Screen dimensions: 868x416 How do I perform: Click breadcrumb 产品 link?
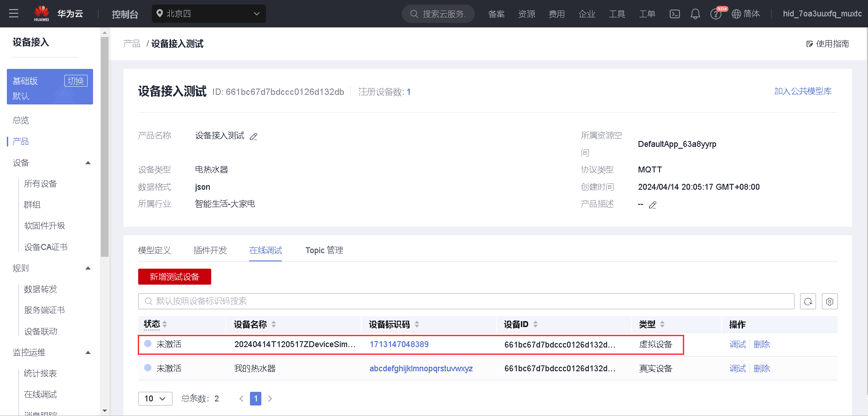click(132, 44)
